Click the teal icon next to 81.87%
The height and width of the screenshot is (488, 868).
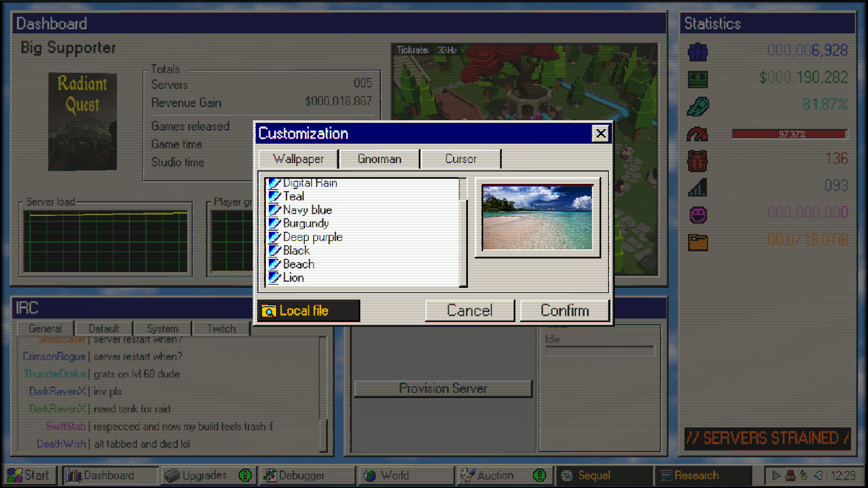click(698, 106)
